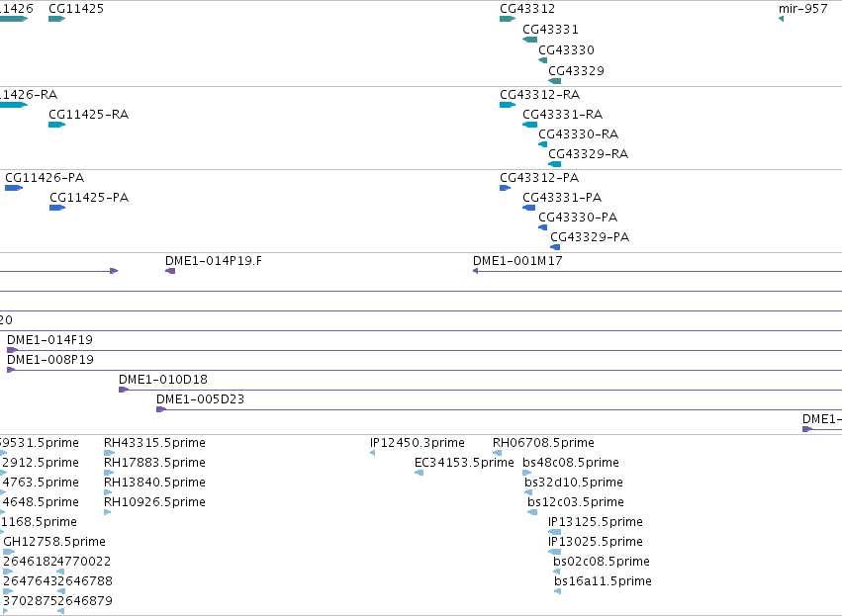Select the CG43329-PA protein glyph

coord(555,247)
